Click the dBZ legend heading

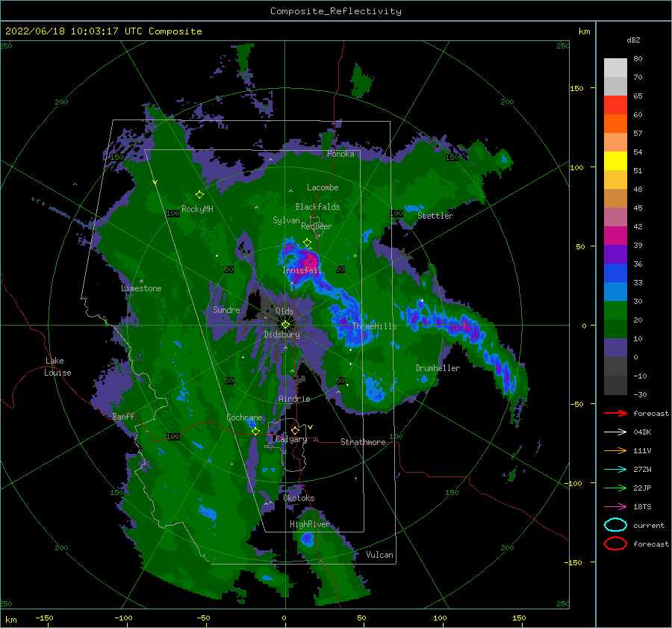click(x=633, y=40)
